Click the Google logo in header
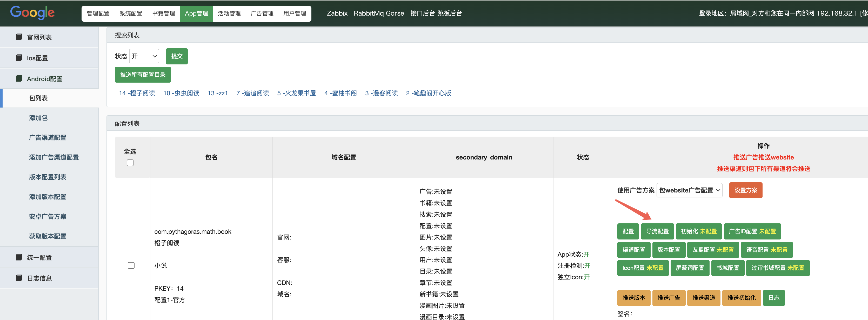The width and height of the screenshot is (868, 320). tap(32, 13)
